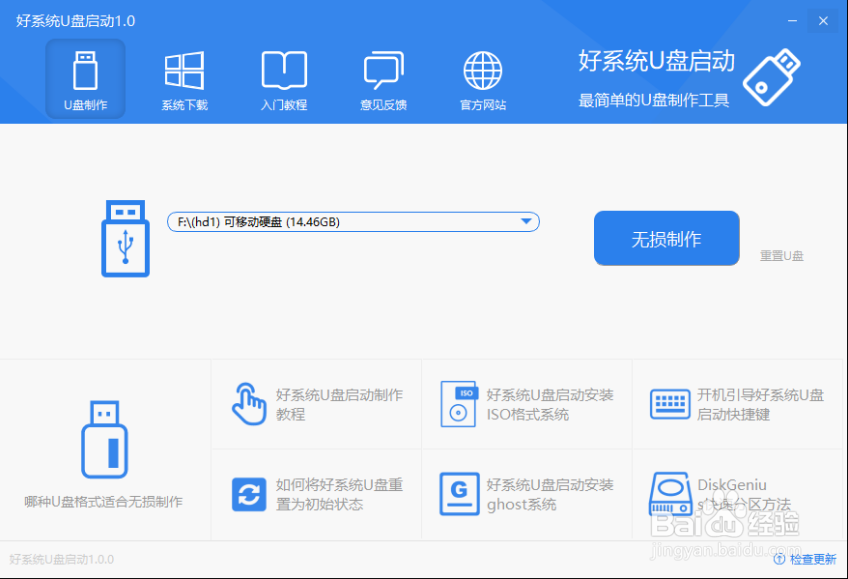Open the 系统下载 Windows icon
This screenshot has height=579, width=848.
pos(184,70)
